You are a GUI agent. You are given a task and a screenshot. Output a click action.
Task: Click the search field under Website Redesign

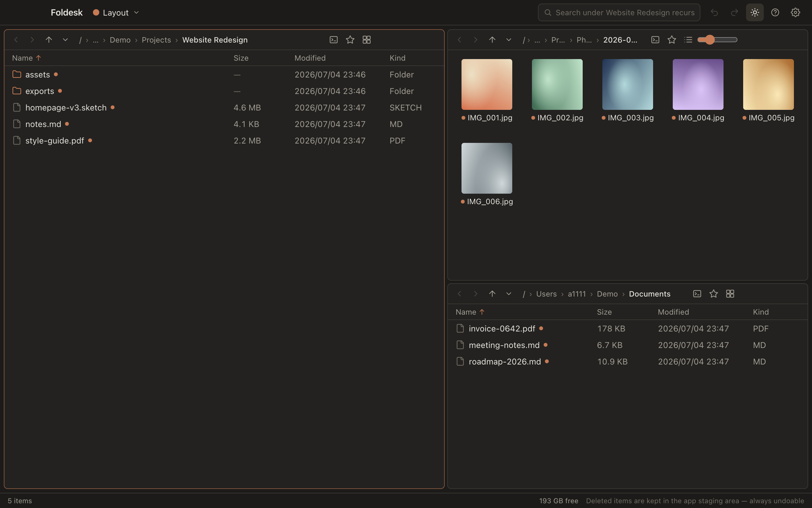619,12
